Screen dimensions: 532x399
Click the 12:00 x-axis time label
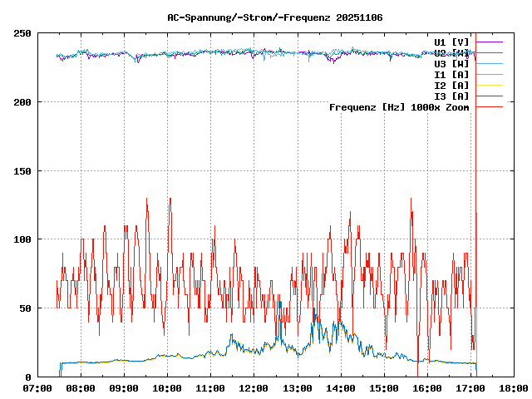[254, 388]
